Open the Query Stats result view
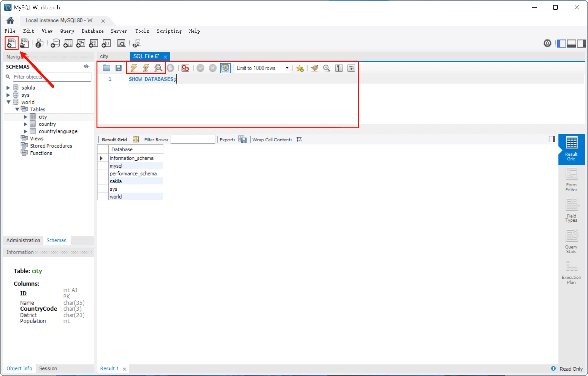Viewport: 588px width, 376px height. [x=571, y=241]
